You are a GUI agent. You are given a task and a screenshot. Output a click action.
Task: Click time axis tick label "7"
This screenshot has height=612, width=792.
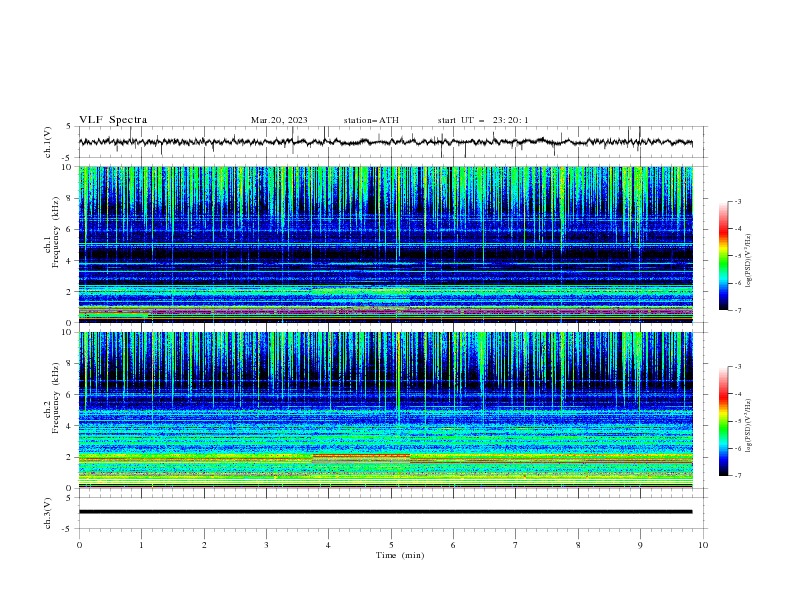coord(516,545)
